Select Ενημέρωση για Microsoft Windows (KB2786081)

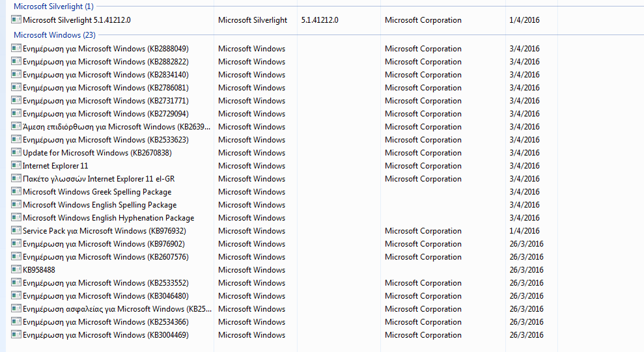(x=105, y=88)
